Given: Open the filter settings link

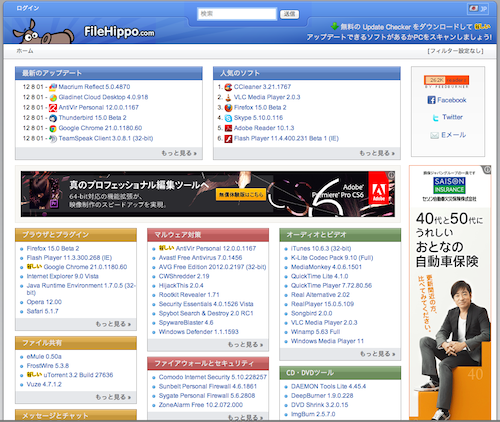Looking at the screenshot, I should (x=455, y=51).
